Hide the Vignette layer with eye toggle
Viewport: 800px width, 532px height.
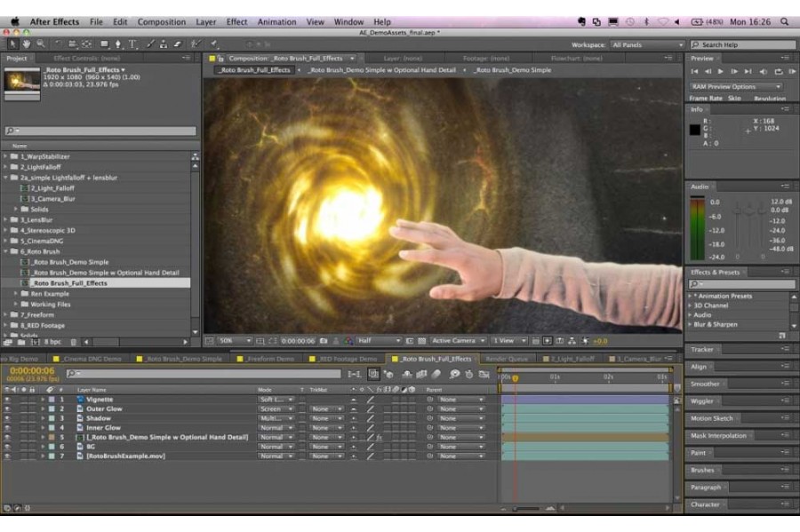pyautogui.click(x=7, y=400)
